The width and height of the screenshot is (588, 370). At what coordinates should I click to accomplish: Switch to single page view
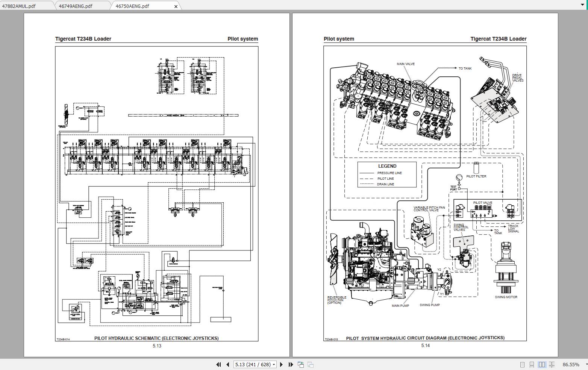pyautogui.click(x=522, y=364)
